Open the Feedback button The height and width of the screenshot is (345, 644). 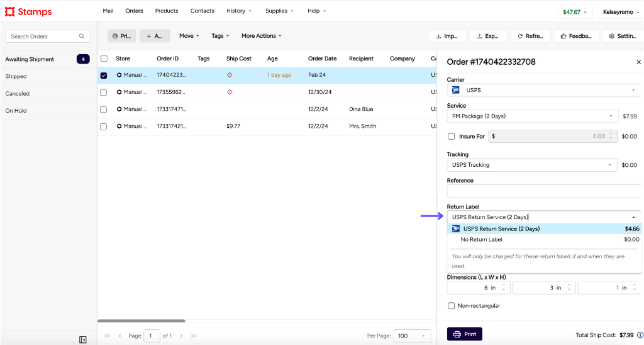[576, 36]
